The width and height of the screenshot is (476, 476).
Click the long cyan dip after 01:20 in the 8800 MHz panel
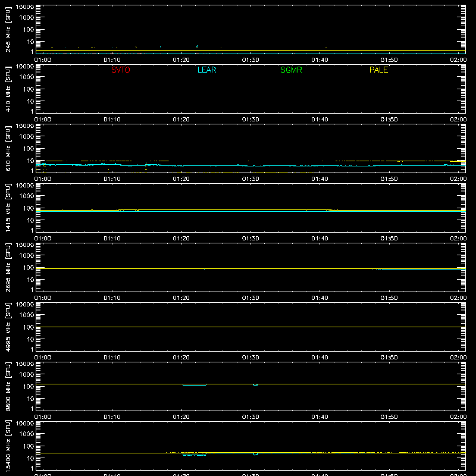point(195,385)
